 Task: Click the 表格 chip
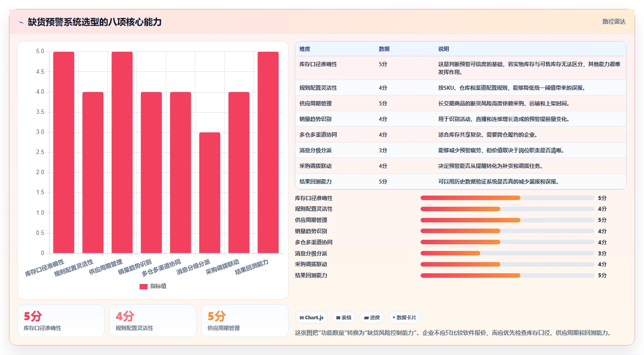point(343,317)
